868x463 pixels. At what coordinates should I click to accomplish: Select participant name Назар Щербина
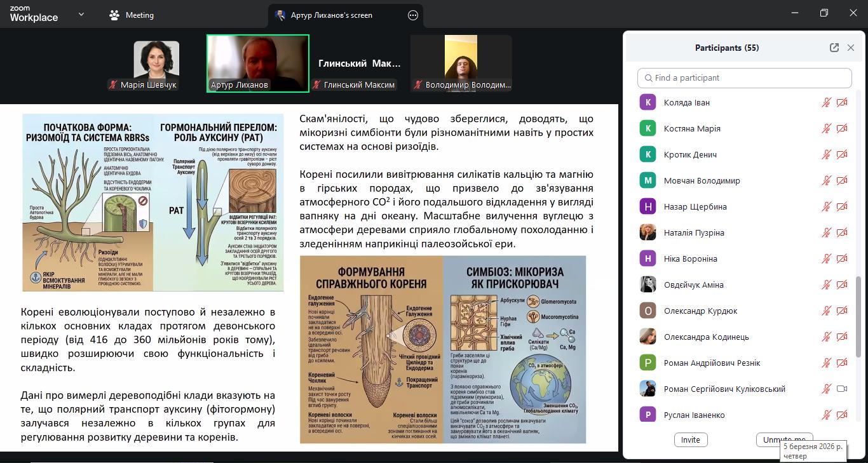coord(695,206)
